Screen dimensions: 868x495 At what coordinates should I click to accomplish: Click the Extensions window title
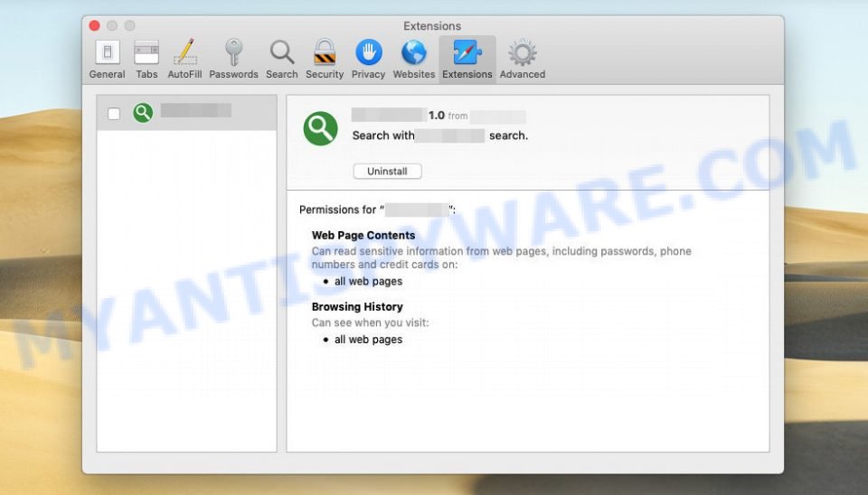point(432,26)
